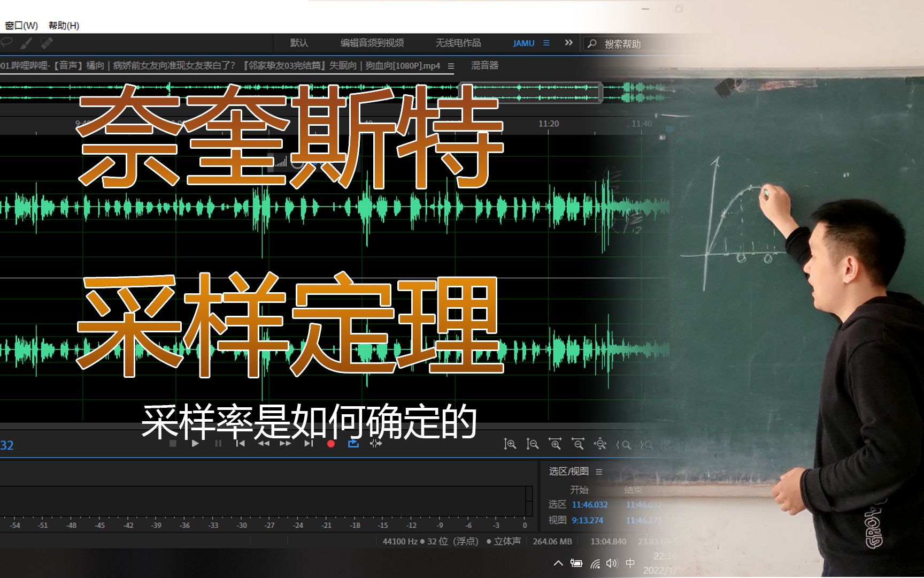Toggle the 中 input method indicator
Screen dimensions: 924x578
click(x=630, y=563)
